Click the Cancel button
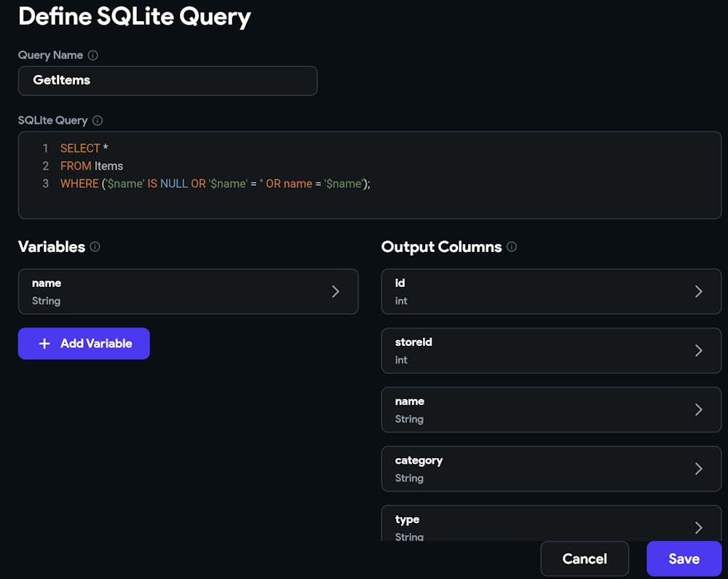The image size is (728, 579). tap(585, 559)
